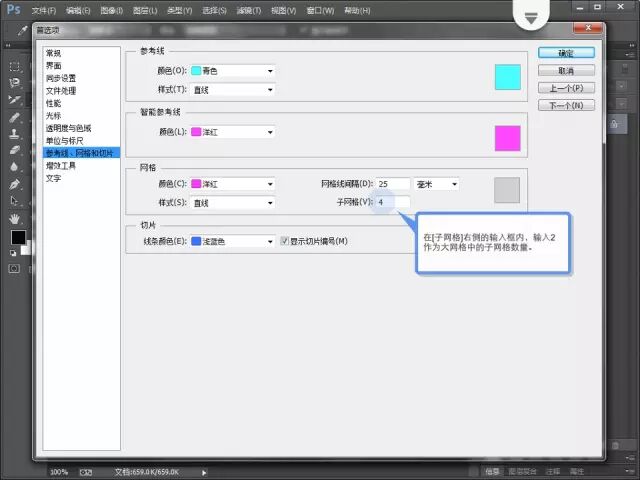Click the 取消 button
The image size is (640, 480).
click(x=565, y=71)
